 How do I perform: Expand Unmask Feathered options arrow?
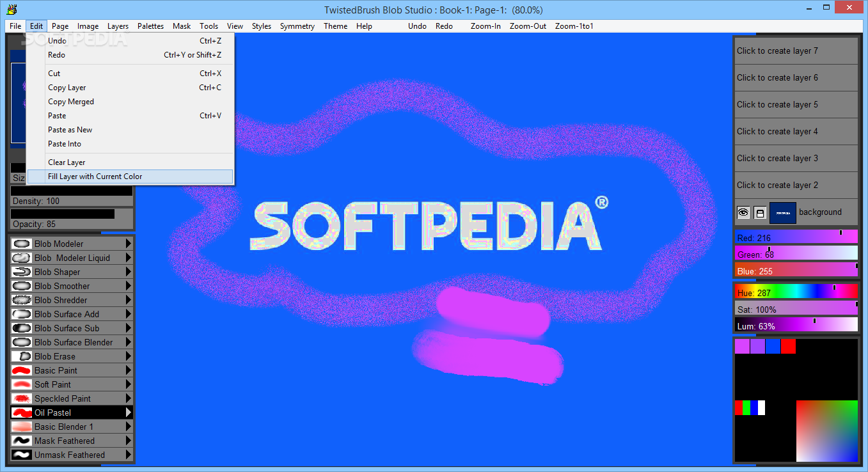(129, 455)
